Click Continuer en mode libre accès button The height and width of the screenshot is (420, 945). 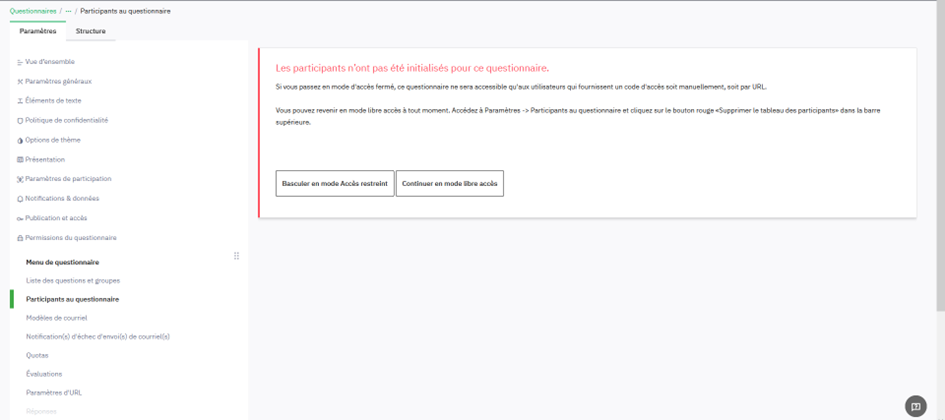coord(449,184)
